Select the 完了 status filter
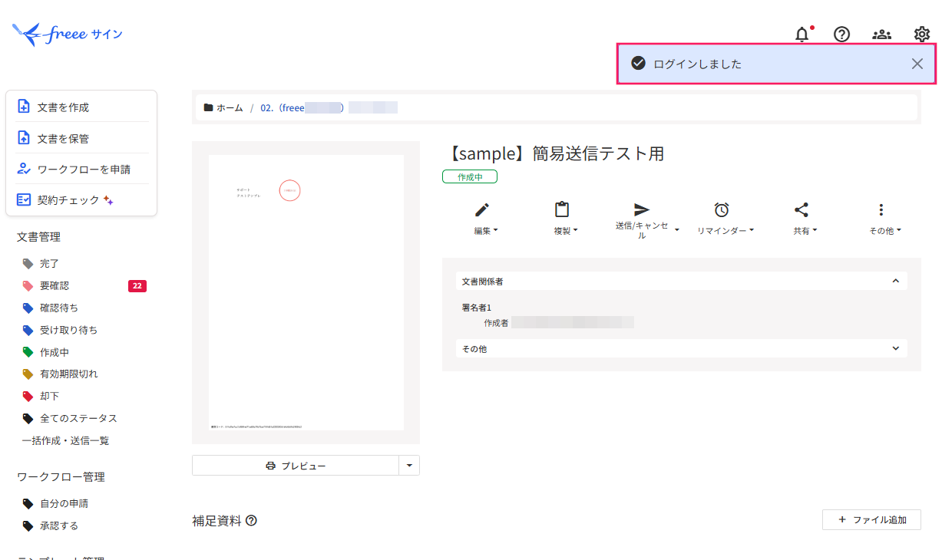This screenshot has height=560, width=942. (49, 263)
